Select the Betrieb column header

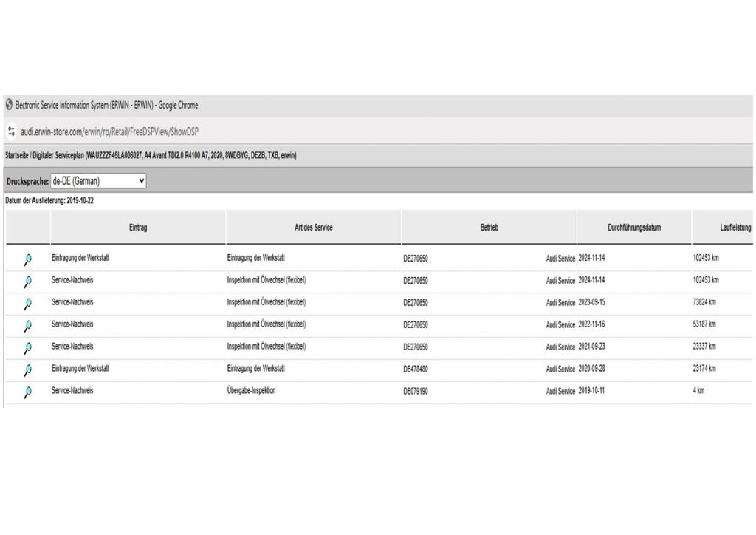(x=489, y=228)
